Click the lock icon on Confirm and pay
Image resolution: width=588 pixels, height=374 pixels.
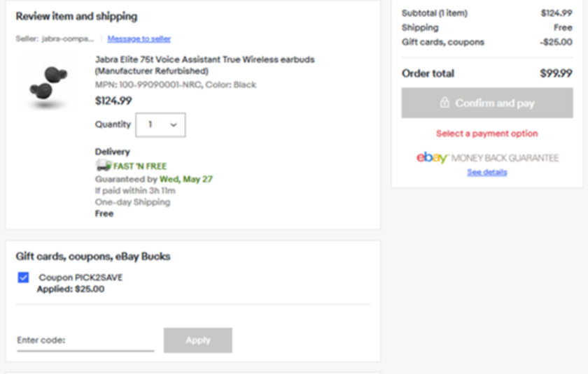[x=444, y=103]
